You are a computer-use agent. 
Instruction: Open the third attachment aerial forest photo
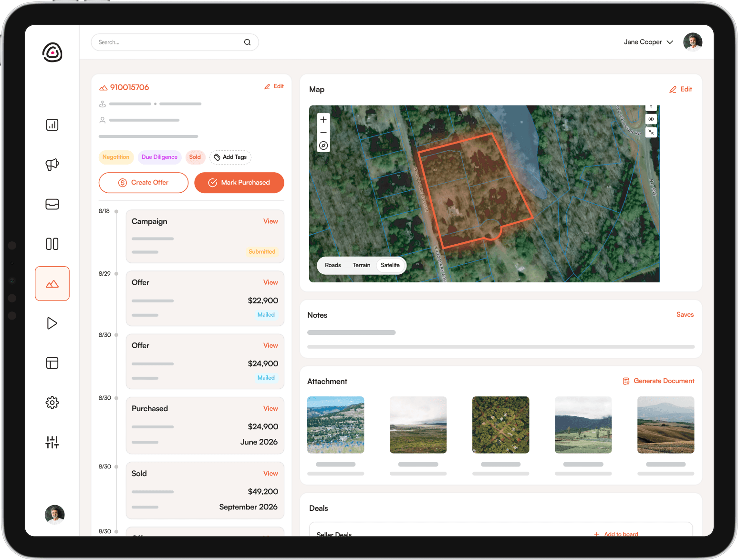click(501, 425)
